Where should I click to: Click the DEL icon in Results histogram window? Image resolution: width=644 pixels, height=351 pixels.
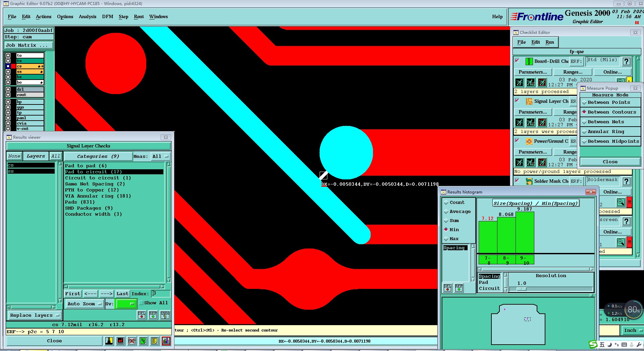[x=447, y=288]
